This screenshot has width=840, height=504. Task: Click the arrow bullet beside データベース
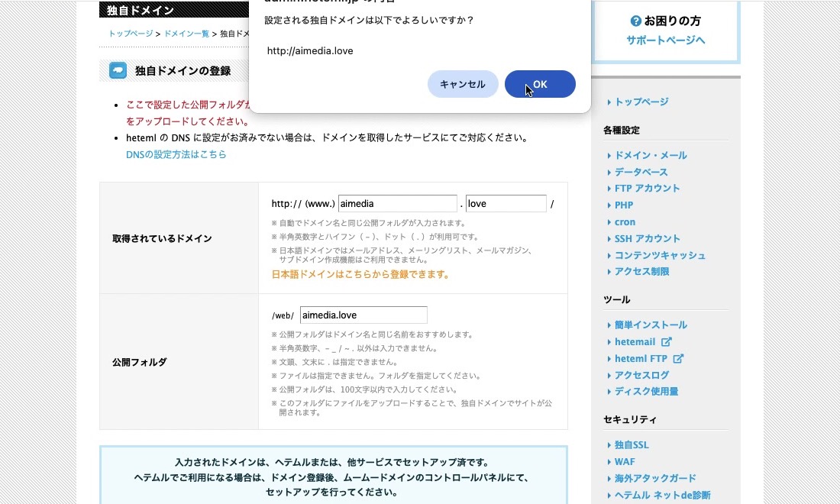(609, 173)
